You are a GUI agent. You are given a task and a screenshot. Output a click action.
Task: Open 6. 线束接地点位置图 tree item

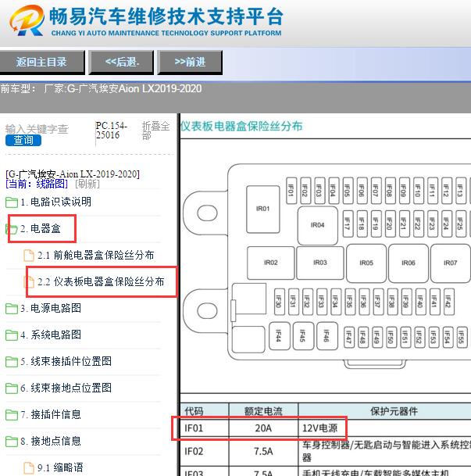click(66, 388)
